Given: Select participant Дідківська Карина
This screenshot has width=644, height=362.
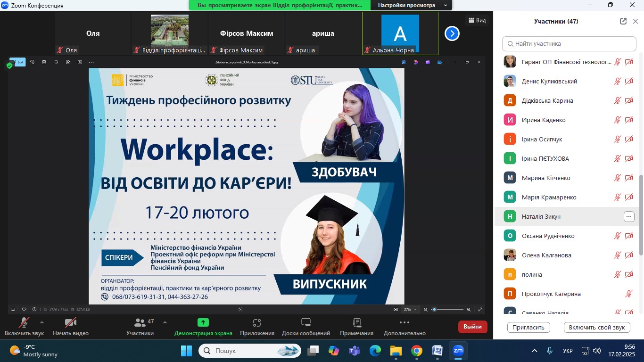Looking at the screenshot, I should pyautogui.click(x=566, y=101).
